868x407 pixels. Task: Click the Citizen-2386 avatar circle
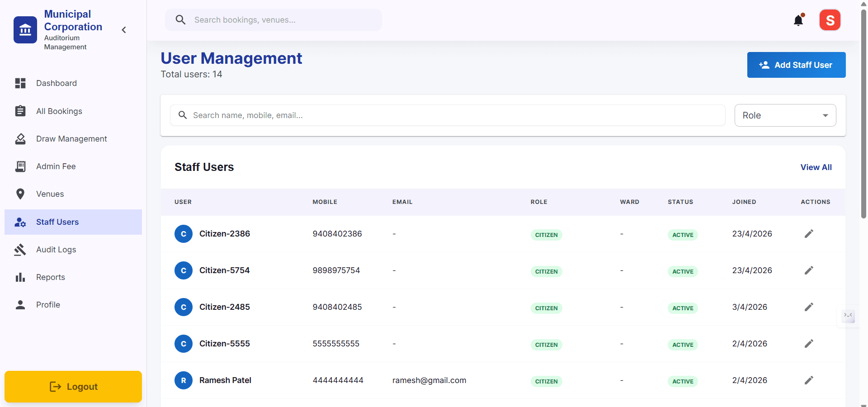[184, 234]
